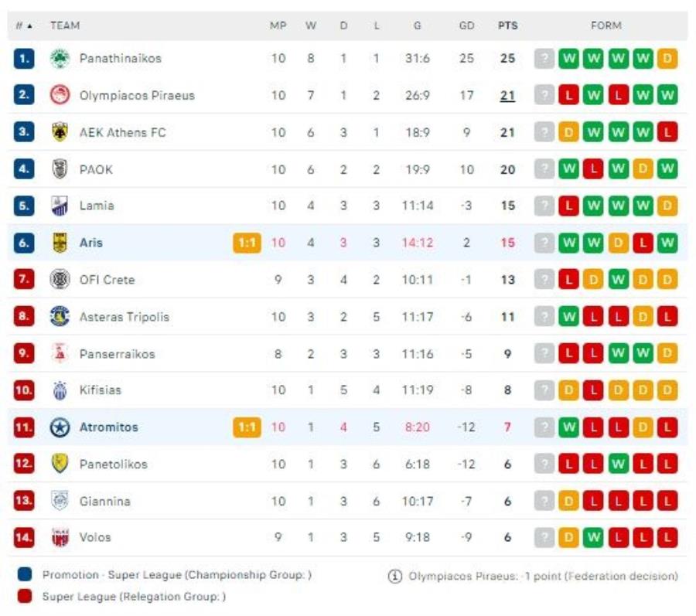This screenshot has width=696, height=616.
Task: Click the PAOK team logo
Action: coord(60,169)
